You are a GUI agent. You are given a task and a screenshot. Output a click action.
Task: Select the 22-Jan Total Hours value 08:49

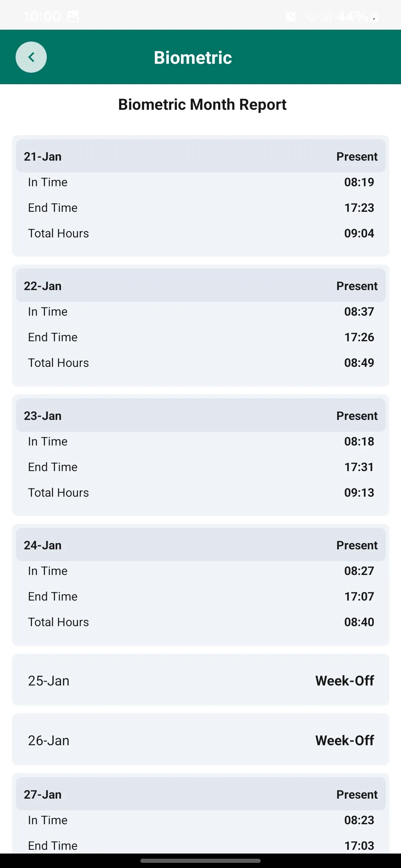click(359, 363)
